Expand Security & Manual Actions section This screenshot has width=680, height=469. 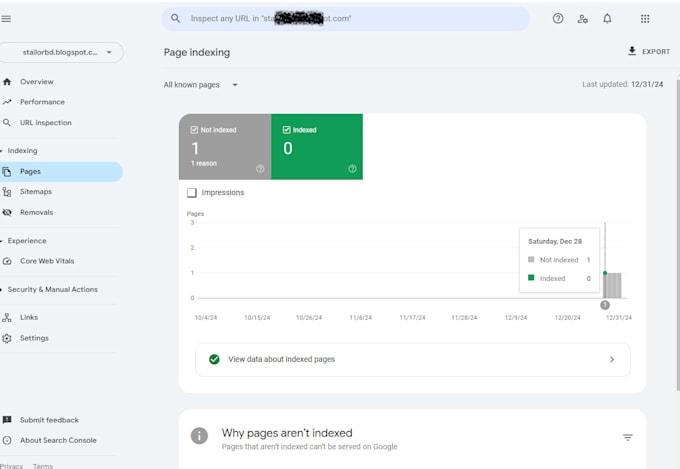pos(50,289)
